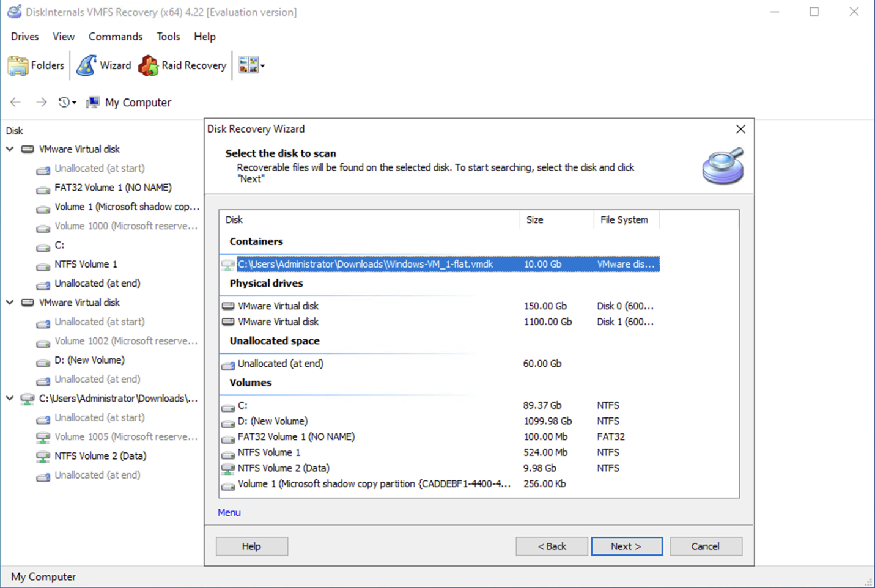Select D: (New Volume) row in wizard list
This screenshot has width=875, height=588.
439,421
